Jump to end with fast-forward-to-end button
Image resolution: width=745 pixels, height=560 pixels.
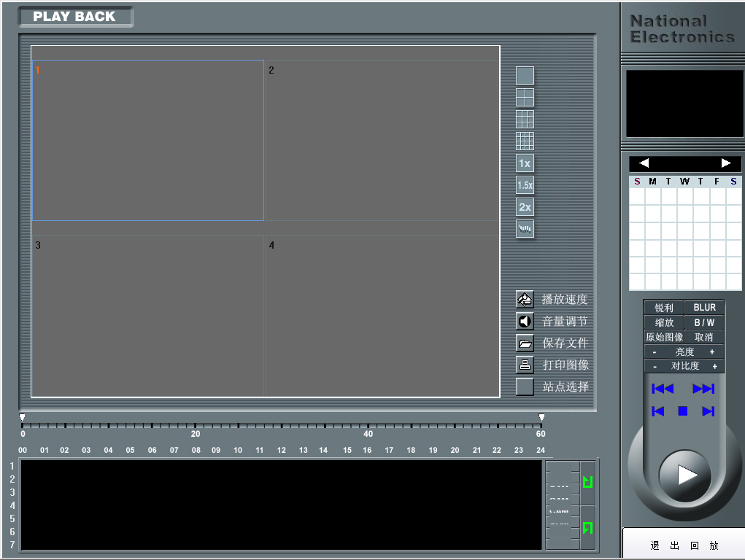pyautogui.click(x=703, y=389)
